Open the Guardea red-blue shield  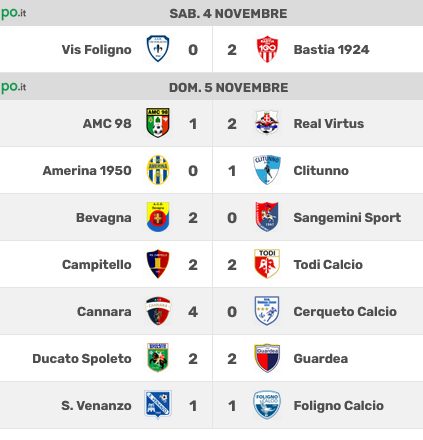coord(267,358)
